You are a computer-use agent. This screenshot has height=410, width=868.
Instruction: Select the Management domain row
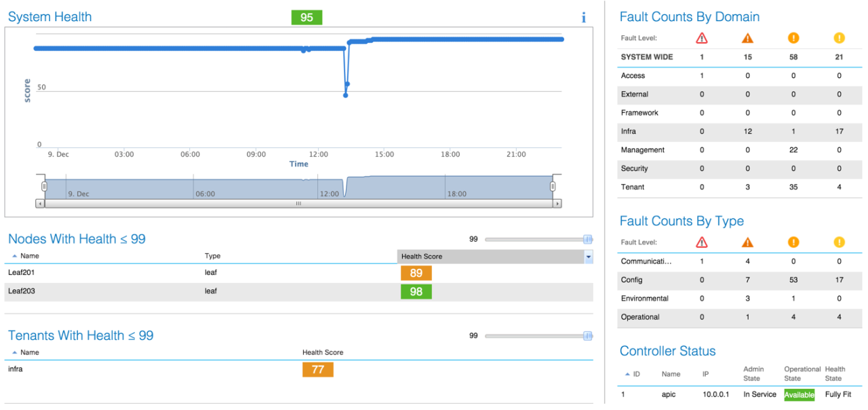[x=740, y=150]
